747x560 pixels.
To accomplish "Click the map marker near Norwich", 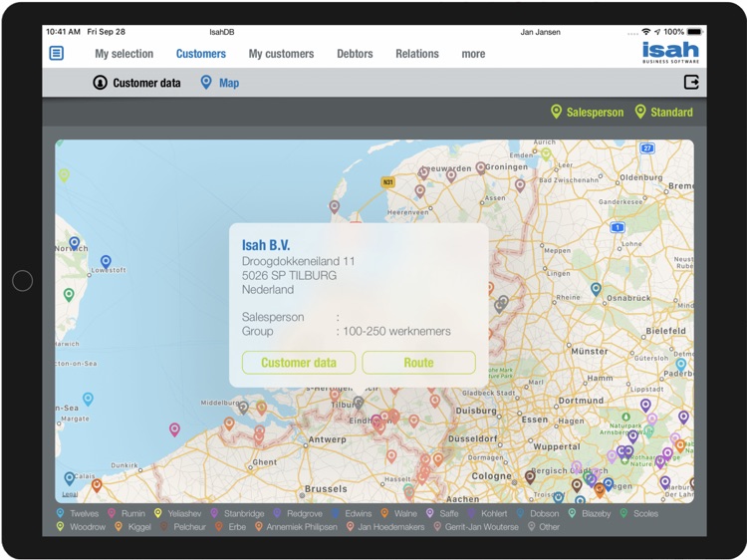I will point(74,243).
